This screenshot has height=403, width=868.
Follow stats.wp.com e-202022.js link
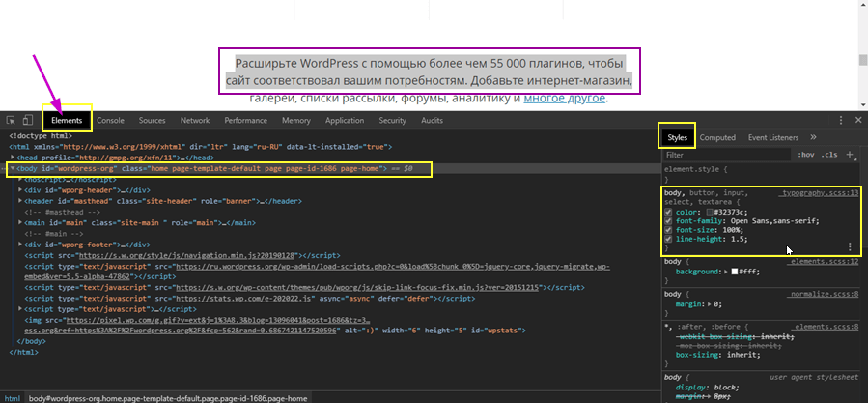(x=245, y=299)
